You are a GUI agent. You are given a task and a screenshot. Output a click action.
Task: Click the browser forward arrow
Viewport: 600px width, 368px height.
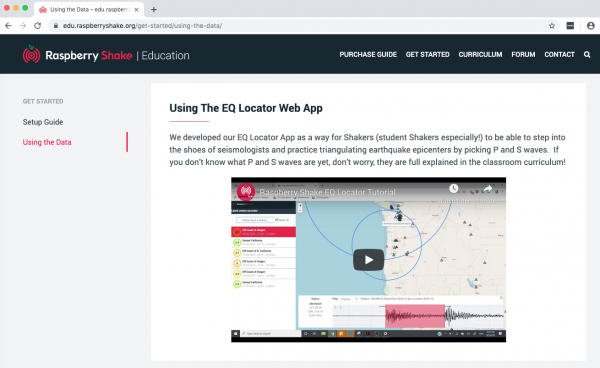(x=23, y=26)
